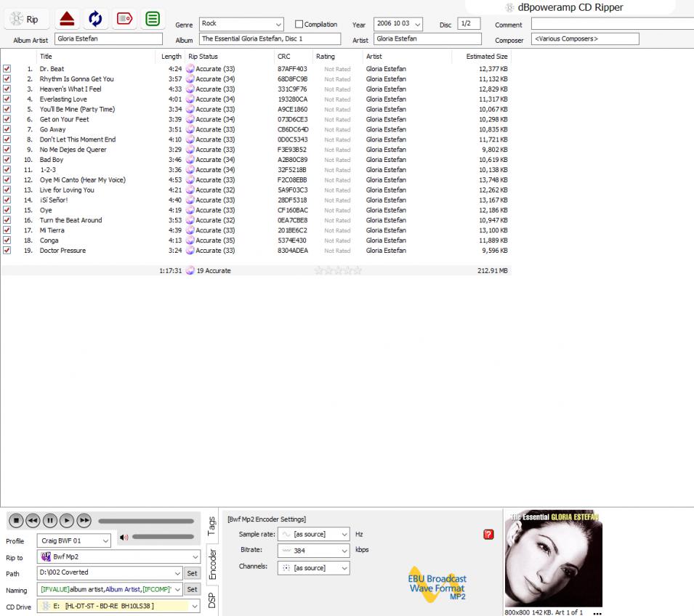
Task: Click the green list options icon
Action: [x=152, y=19]
